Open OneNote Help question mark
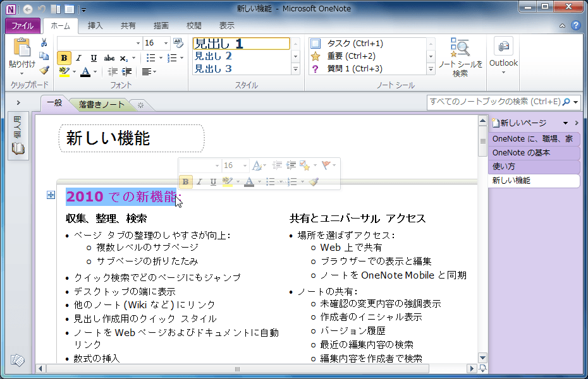Image resolution: width=588 pixels, height=379 pixels. (x=575, y=25)
